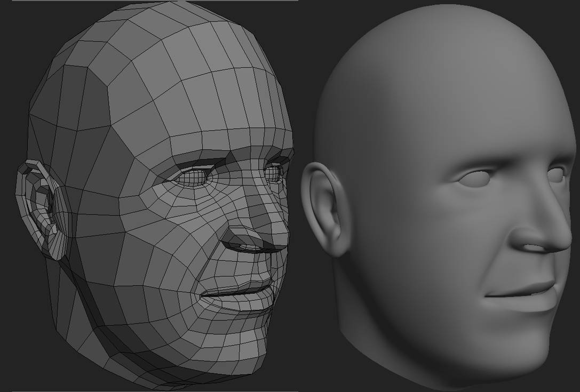Click the wireframe model's visible eye mesh
580x392 pixels.
coord(193,177)
